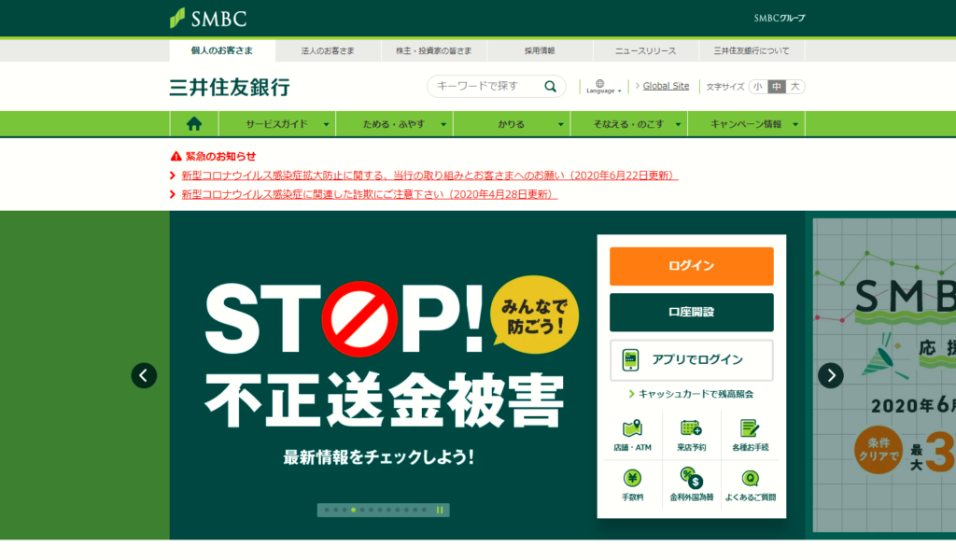Screen dimensions: 956x560
Task: Expand the そなえる・のこす menu
Action: (x=629, y=124)
